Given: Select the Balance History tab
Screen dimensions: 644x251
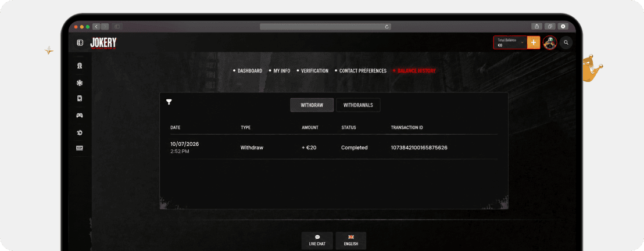Looking at the screenshot, I should 417,71.
